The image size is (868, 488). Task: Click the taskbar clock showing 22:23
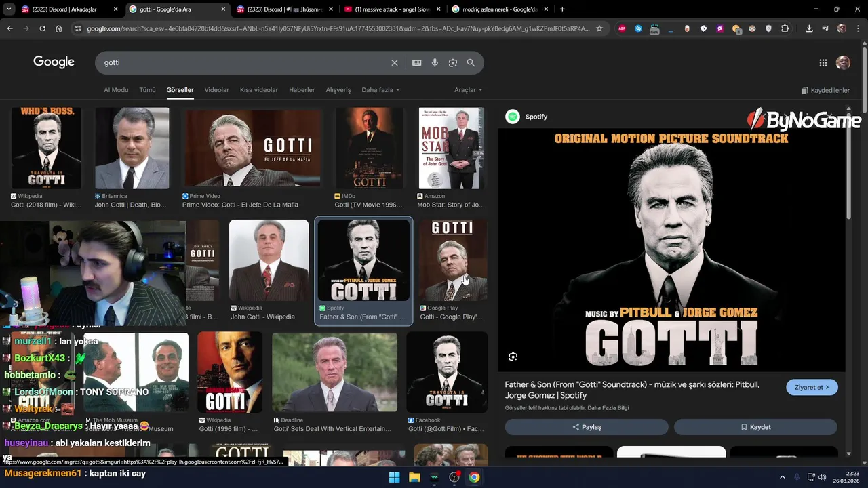(x=848, y=477)
